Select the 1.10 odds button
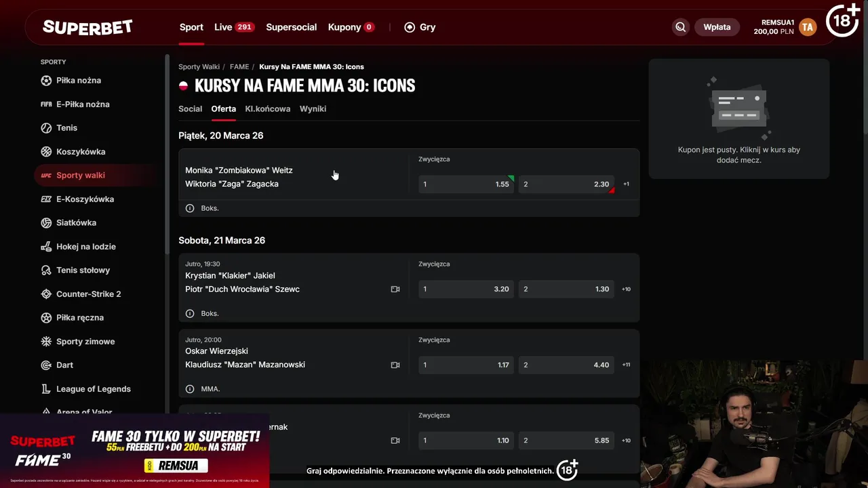Screen dimensions: 868x488 467,441
